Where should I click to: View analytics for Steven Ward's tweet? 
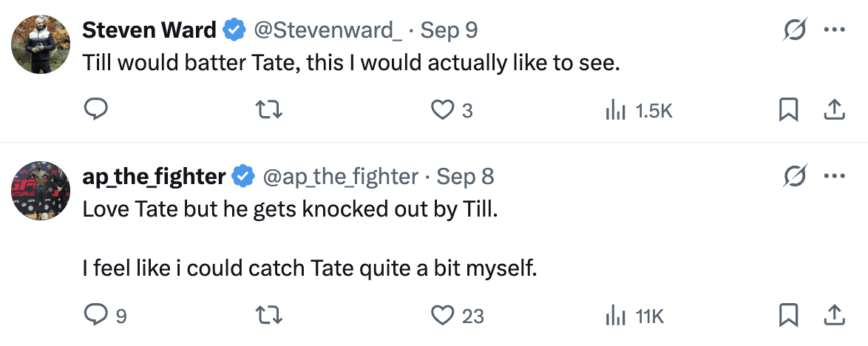pos(616,111)
